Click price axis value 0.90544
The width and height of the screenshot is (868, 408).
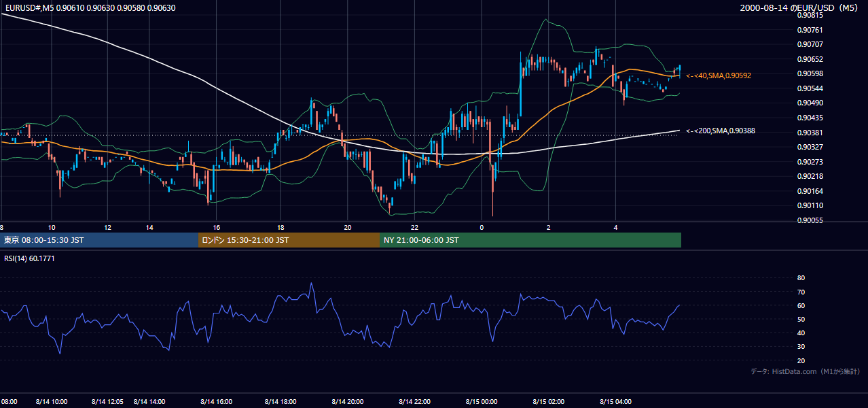click(810, 88)
